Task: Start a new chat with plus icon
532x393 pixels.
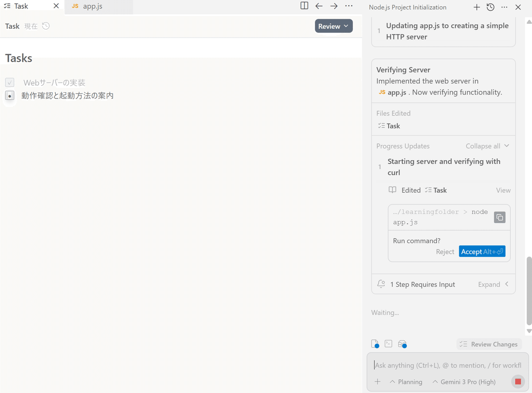Action: pyautogui.click(x=477, y=7)
